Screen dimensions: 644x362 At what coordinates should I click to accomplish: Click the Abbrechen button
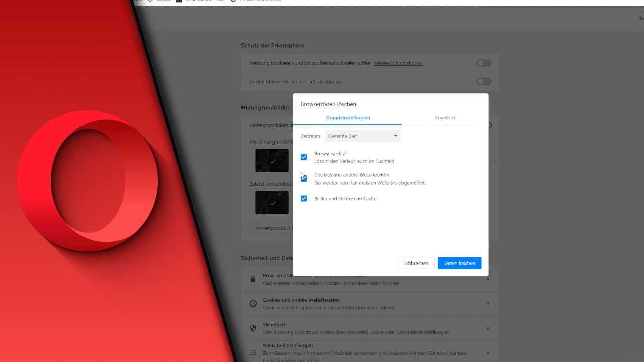click(416, 263)
